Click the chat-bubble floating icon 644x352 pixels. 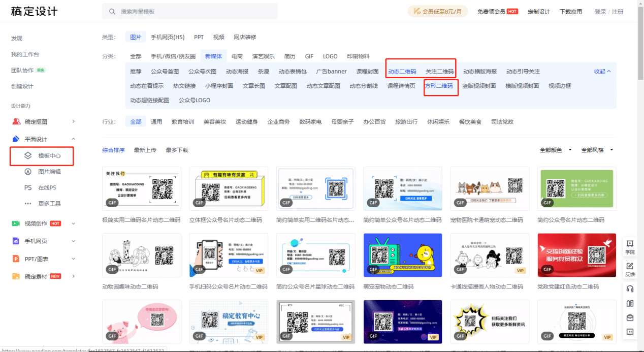[x=630, y=332]
